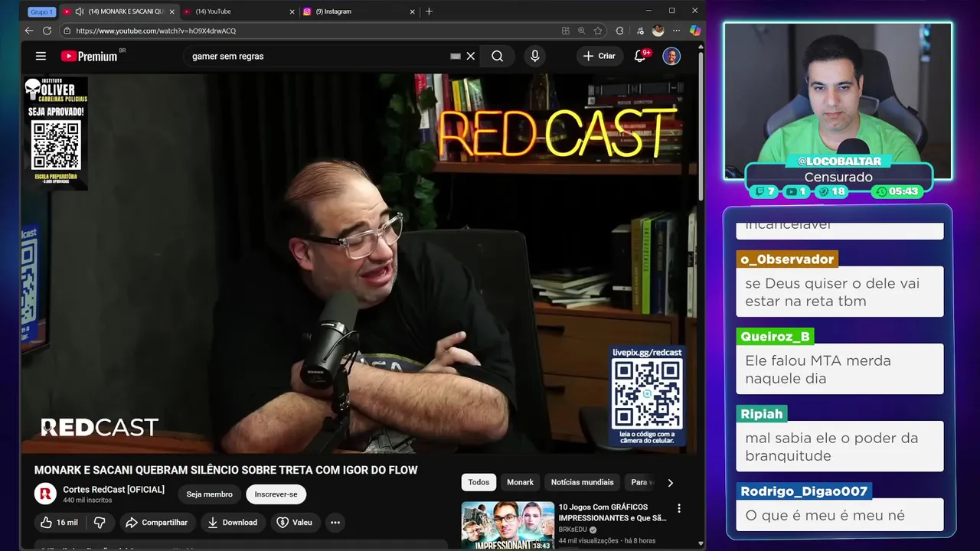Click the livepix.gg/redcast QR code
The image size is (980, 551).
647,394
